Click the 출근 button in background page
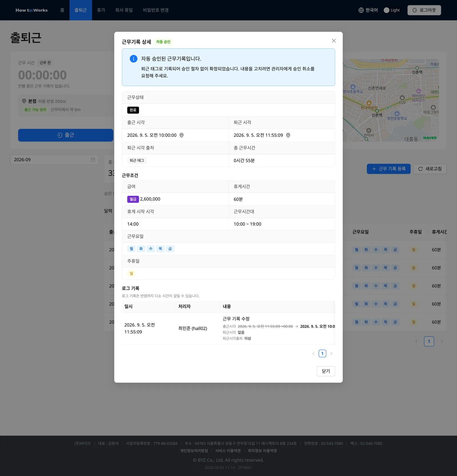The width and height of the screenshot is (457, 476). (x=66, y=135)
